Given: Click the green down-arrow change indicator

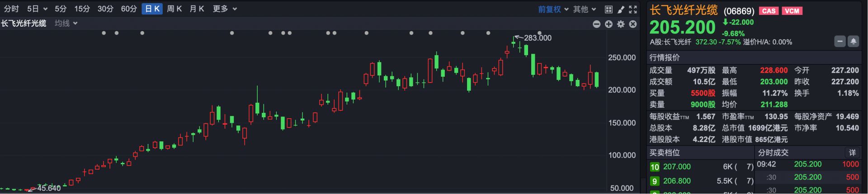Looking at the screenshot, I should (x=725, y=22).
